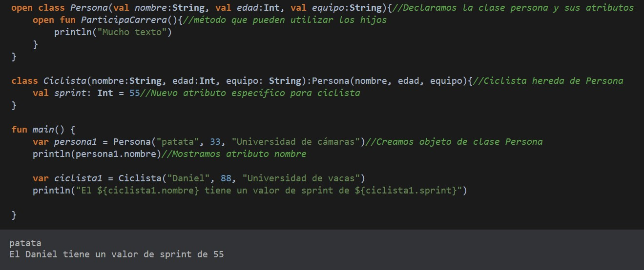Click the comment "Creamos objeto de clase Persona"

point(454,142)
